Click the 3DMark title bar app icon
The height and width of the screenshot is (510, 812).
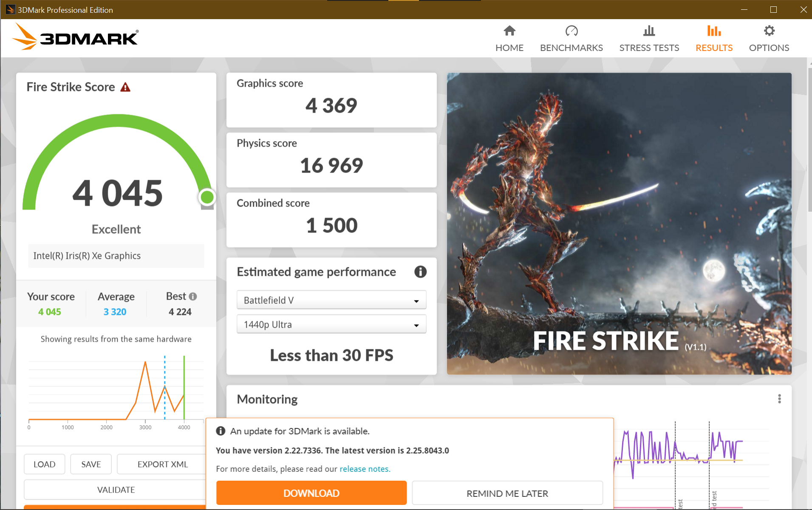[x=10, y=9]
